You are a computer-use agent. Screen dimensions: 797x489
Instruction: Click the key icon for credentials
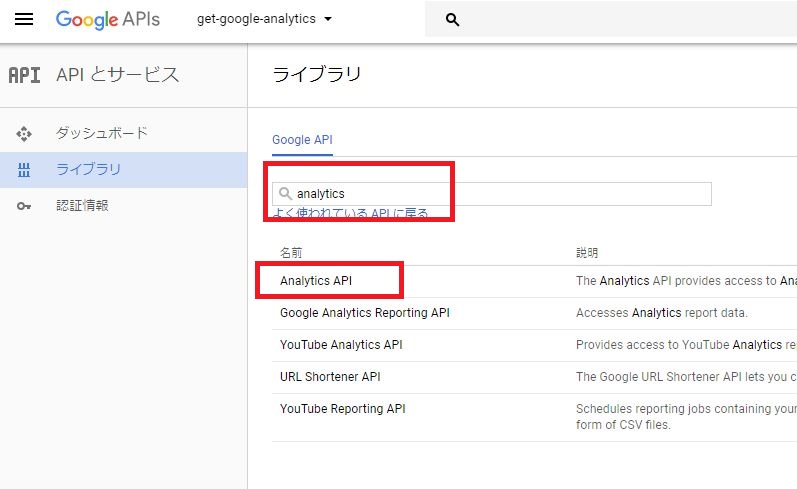coord(24,206)
